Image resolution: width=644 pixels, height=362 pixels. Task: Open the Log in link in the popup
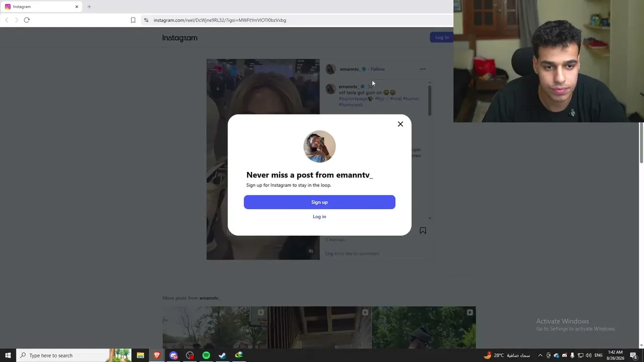[x=319, y=217]
